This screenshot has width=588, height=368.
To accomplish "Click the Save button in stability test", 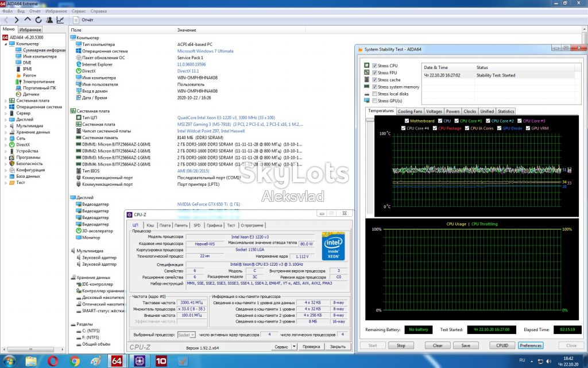I will click(x=466, y=346).
